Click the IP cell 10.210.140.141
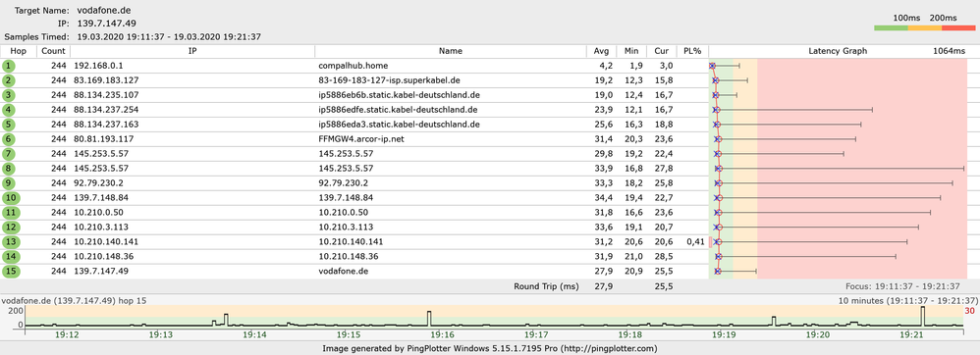980x355 pixels. pos(106,241)
